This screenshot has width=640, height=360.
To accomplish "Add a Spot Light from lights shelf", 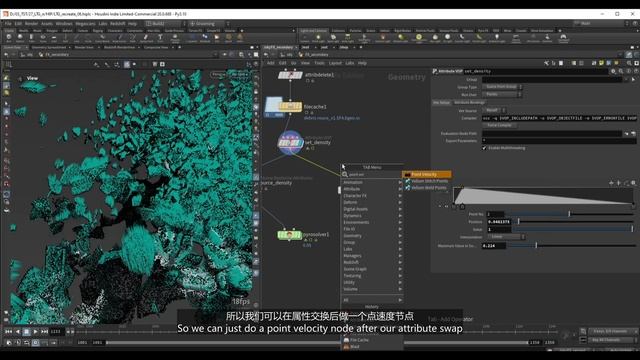I will point(333,38).
